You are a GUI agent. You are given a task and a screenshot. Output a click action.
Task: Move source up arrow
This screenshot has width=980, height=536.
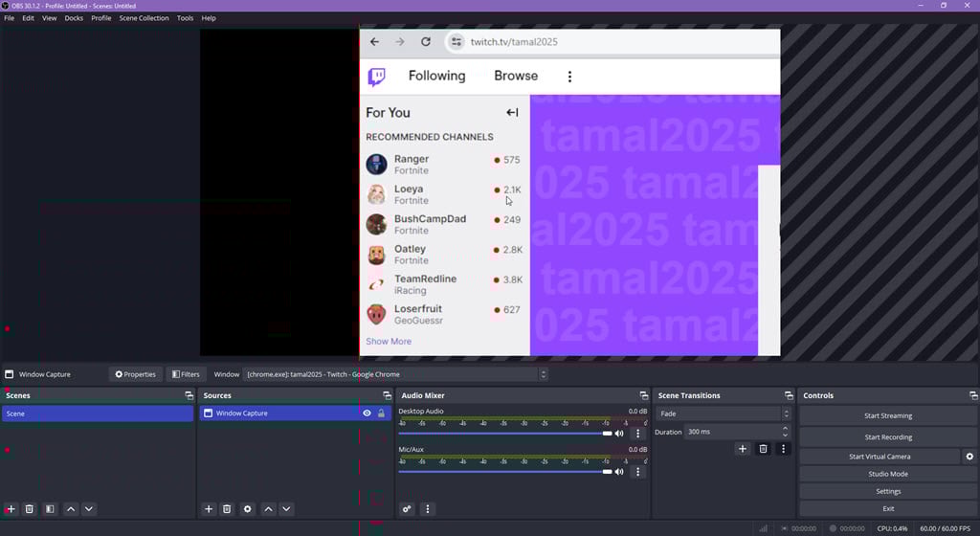tap(268, 509)
